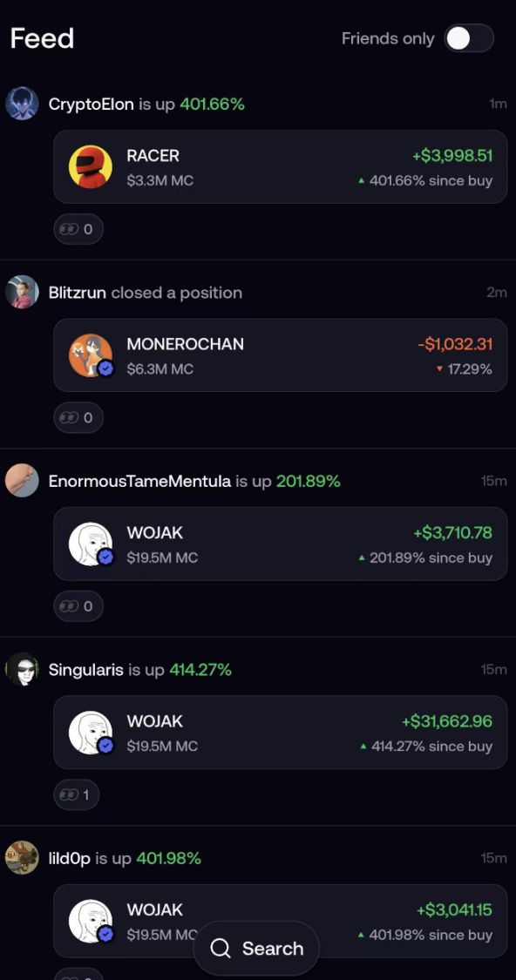
Task: Open Singularis's profile avatar
Action: coord(21,669)
